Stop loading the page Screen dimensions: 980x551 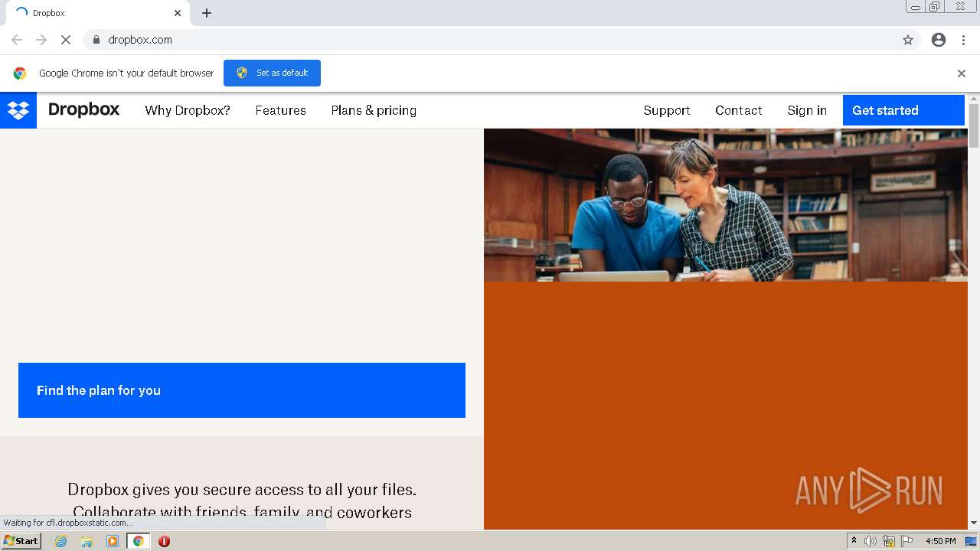click(x=66, y=40)
